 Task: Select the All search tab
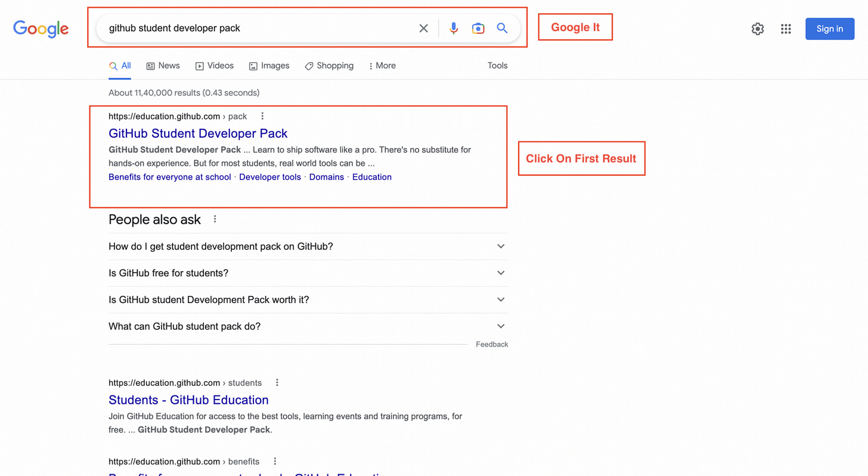point(120,66)
